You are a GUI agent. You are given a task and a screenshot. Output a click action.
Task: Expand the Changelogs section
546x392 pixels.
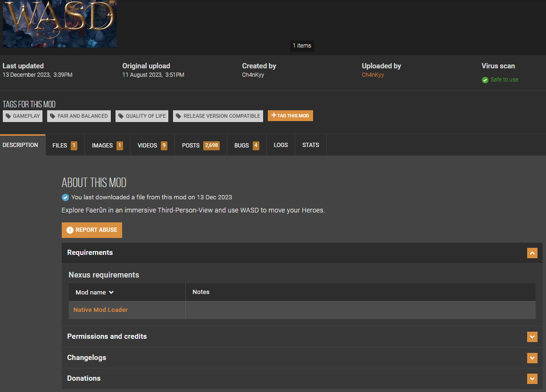(x=532, y=358)
